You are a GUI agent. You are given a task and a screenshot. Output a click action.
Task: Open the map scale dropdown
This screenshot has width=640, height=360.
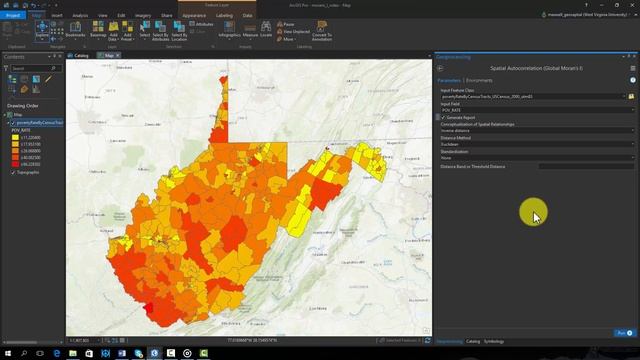coord(99,340)
